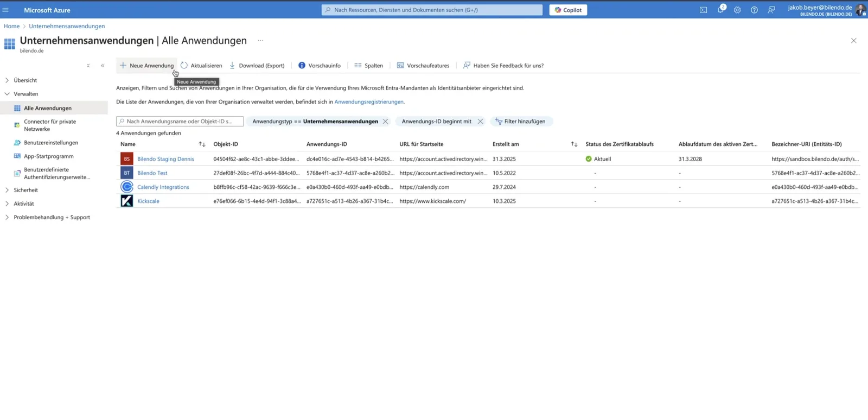The height and width of the screenshot is (420, 868).
Task: Expand the Sicherheit section
Action: 21,190
